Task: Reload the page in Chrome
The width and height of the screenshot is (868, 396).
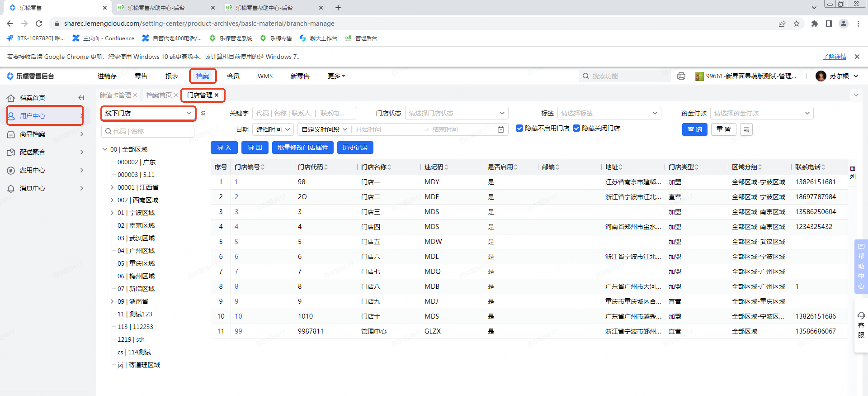Action: tap(39, 24)
